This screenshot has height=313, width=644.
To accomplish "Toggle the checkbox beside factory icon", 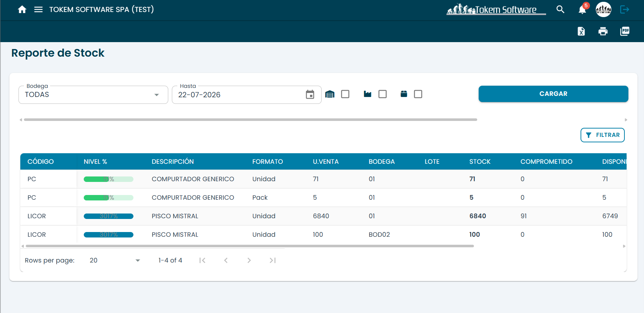I will [383, 94].
